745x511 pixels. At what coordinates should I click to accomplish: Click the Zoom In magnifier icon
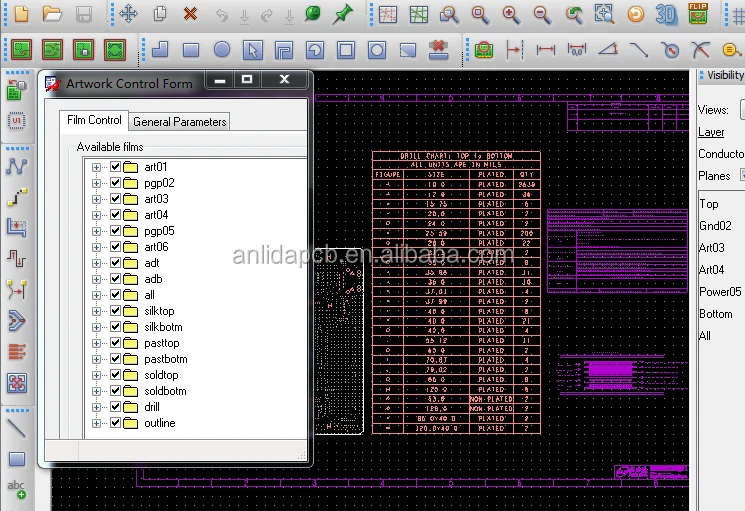(x=511, y=14)
